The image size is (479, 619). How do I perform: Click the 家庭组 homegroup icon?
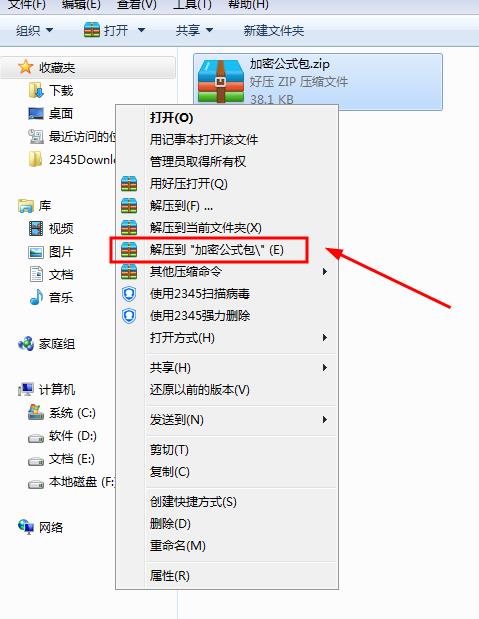point(26,344)
